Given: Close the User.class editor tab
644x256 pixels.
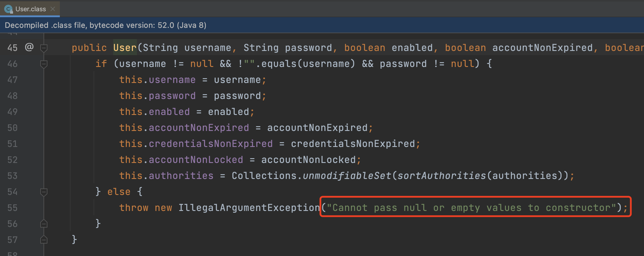Looking at the screenshot, I should [x=53, y=9].
